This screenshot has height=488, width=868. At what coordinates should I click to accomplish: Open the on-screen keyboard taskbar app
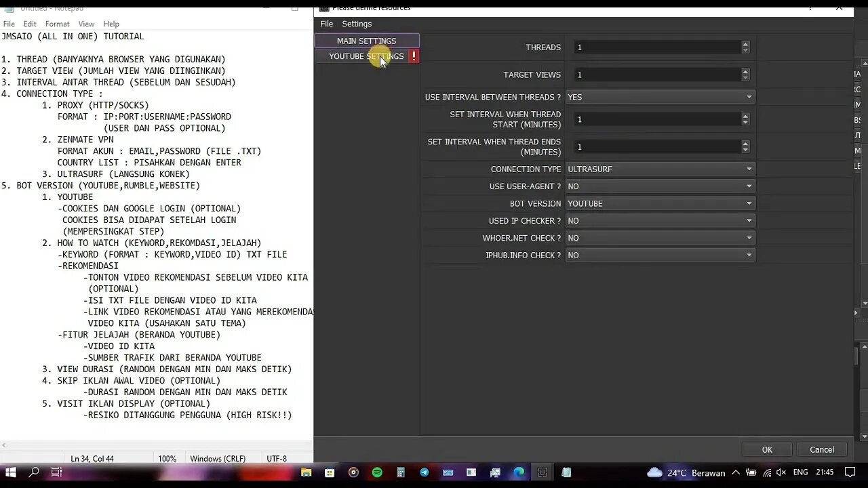coord(448,472)
